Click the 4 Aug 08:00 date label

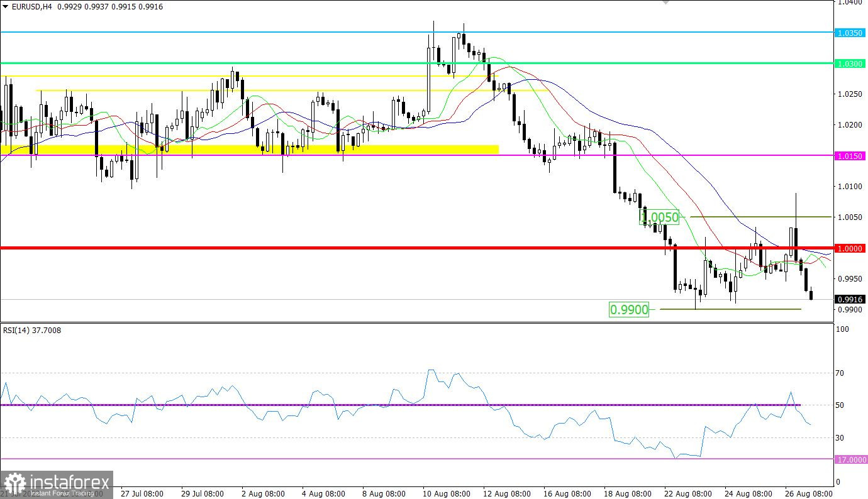[324, 493]
